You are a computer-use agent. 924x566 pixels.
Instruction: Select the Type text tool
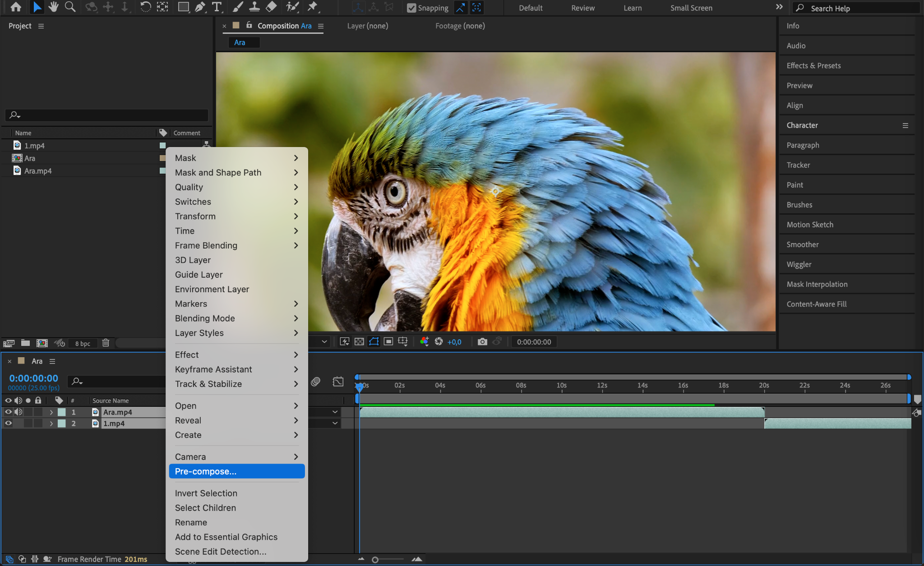click(x=217, y=7)
